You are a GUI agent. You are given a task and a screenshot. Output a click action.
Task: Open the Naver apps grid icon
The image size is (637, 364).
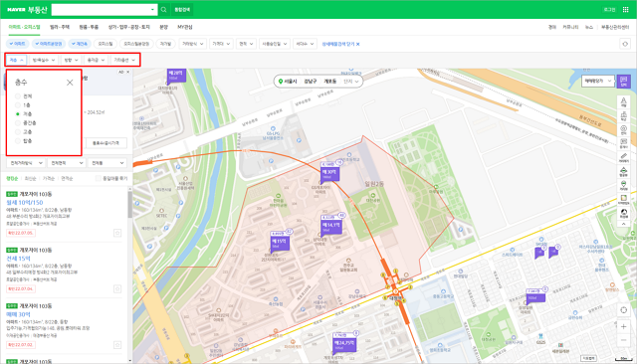[x=626, y=9]
